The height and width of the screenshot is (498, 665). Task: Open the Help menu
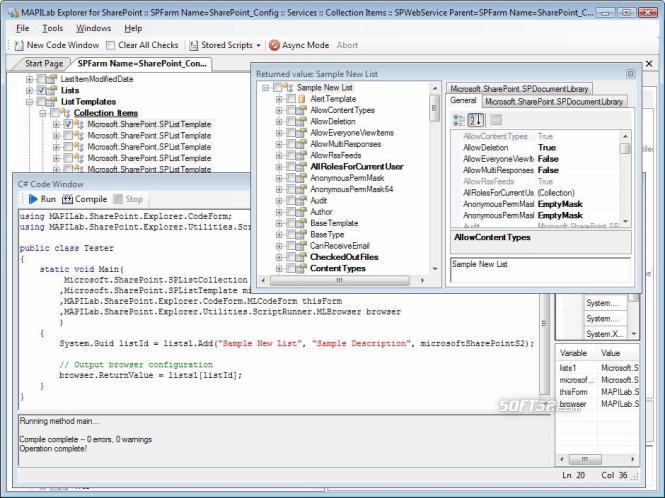coord(133,28)
